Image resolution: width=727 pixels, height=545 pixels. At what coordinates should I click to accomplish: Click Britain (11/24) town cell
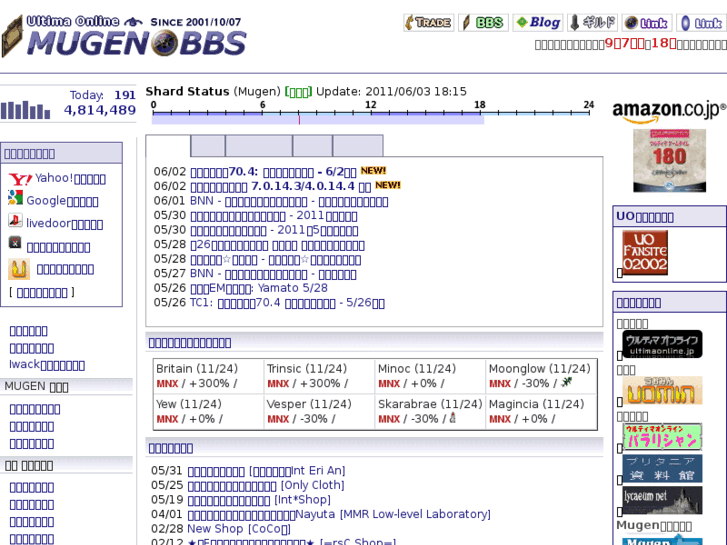point(208,376)
